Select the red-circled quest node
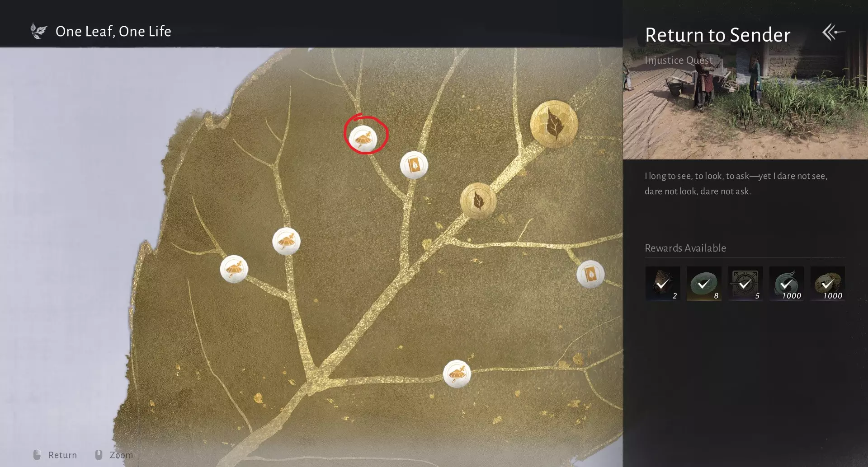 click(363, 139)
